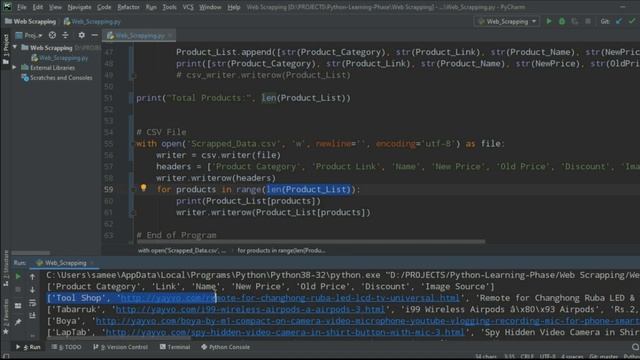Click line number 59 in gutter
This screenshot has height=360, width=640.
[x=109, y=189]
